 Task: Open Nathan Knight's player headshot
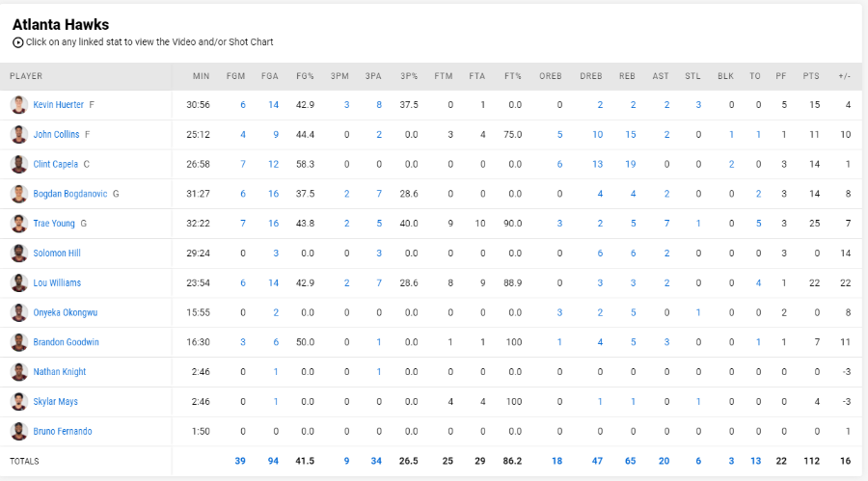click(x=19, y=372)
